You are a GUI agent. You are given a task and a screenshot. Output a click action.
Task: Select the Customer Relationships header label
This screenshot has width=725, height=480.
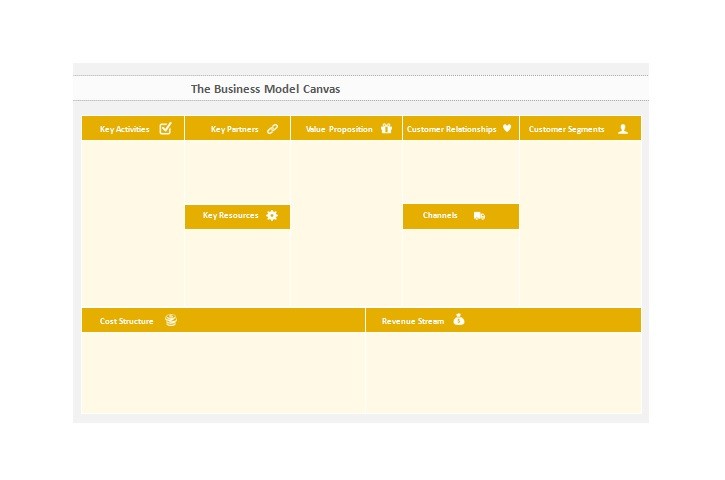451,129
